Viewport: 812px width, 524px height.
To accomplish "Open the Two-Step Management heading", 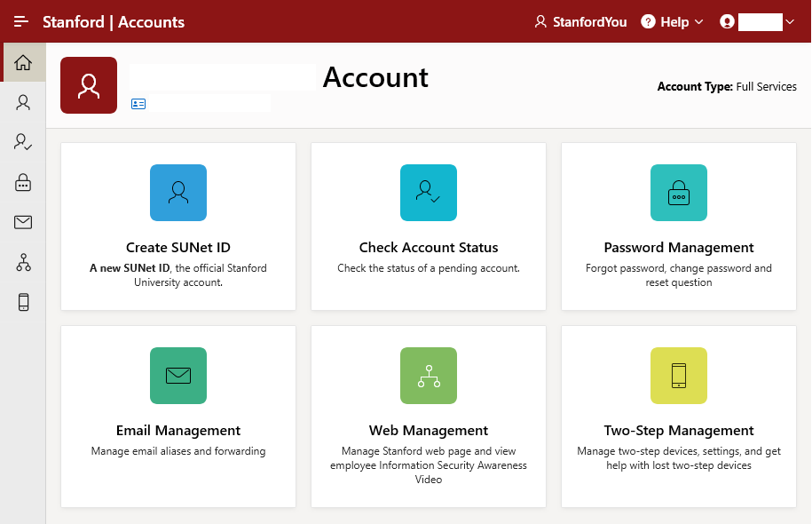I will [678, 431].
